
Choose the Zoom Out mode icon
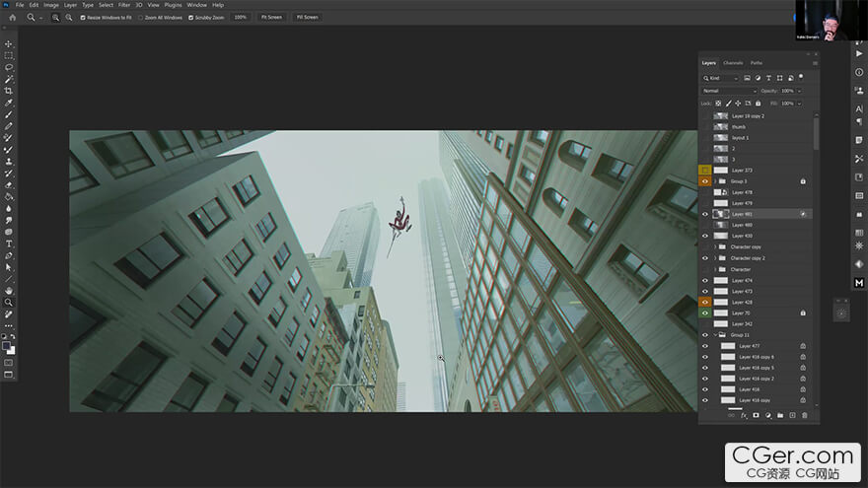click(69, 18)
